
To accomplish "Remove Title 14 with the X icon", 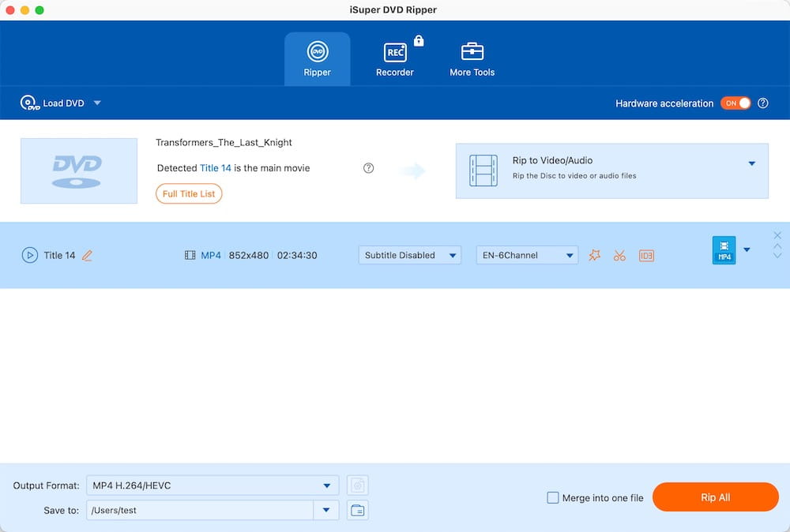I will coord(777,235).
